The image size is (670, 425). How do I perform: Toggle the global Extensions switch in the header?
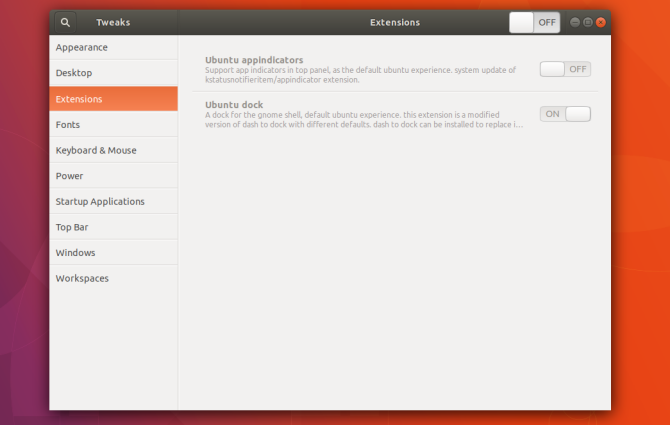(x=535, y=22)
